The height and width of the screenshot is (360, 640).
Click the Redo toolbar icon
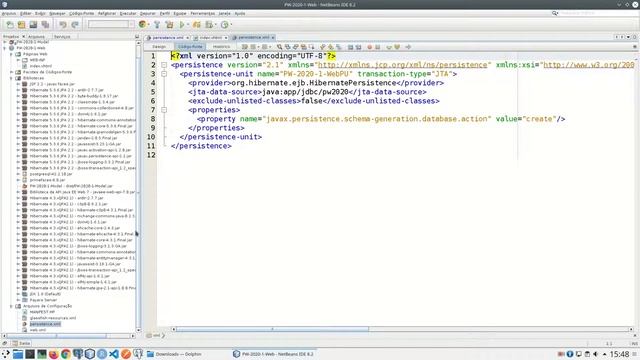[x=75, y=25]
